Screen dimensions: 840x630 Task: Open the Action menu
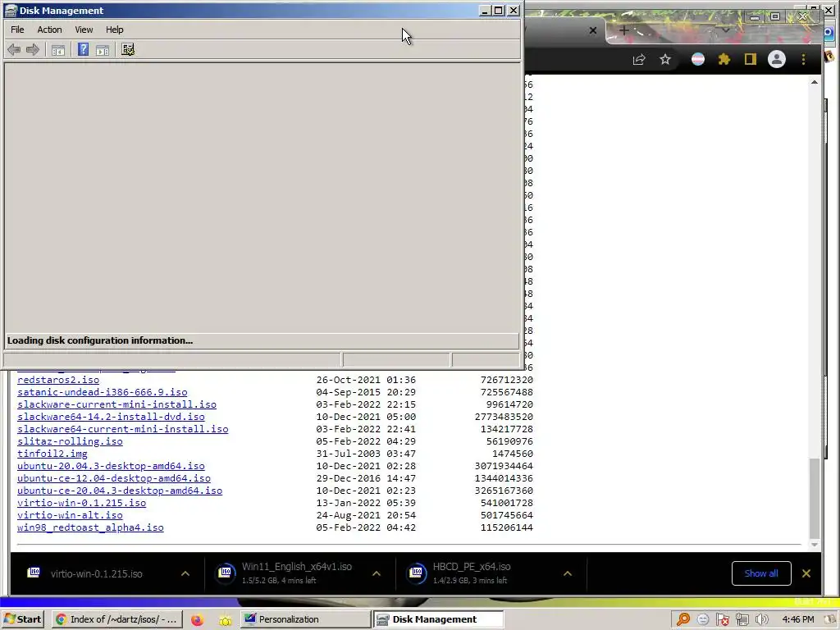[x=49, y=30]
